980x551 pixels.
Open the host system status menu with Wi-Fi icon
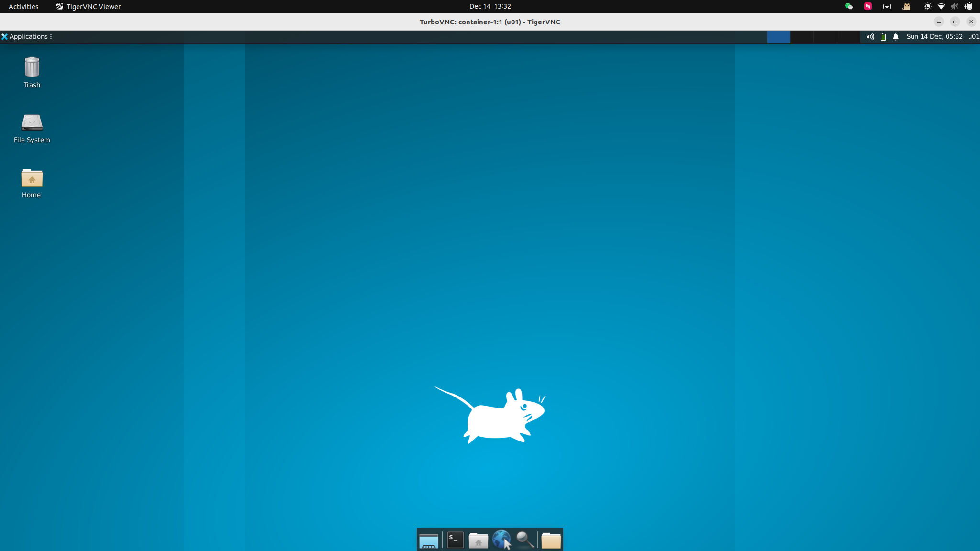(x=941, y=6)
